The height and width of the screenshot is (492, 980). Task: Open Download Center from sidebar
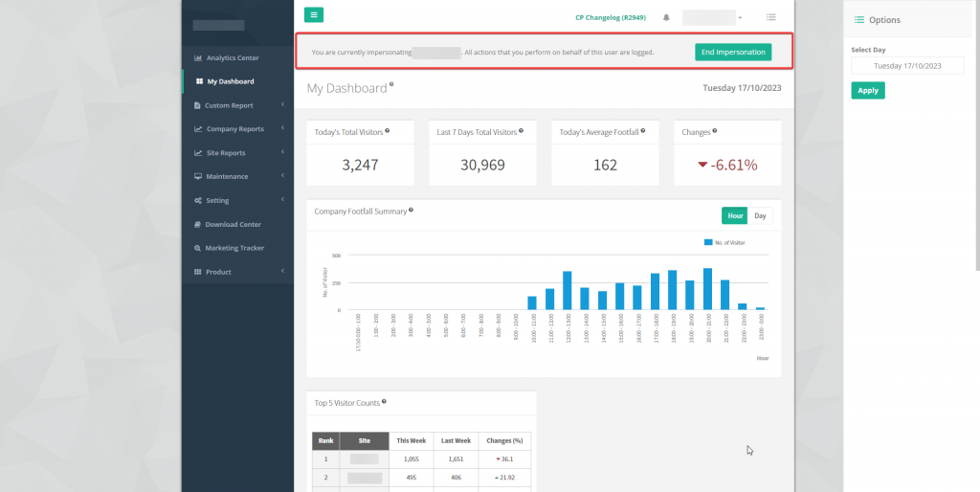click(x=233, y=224)
